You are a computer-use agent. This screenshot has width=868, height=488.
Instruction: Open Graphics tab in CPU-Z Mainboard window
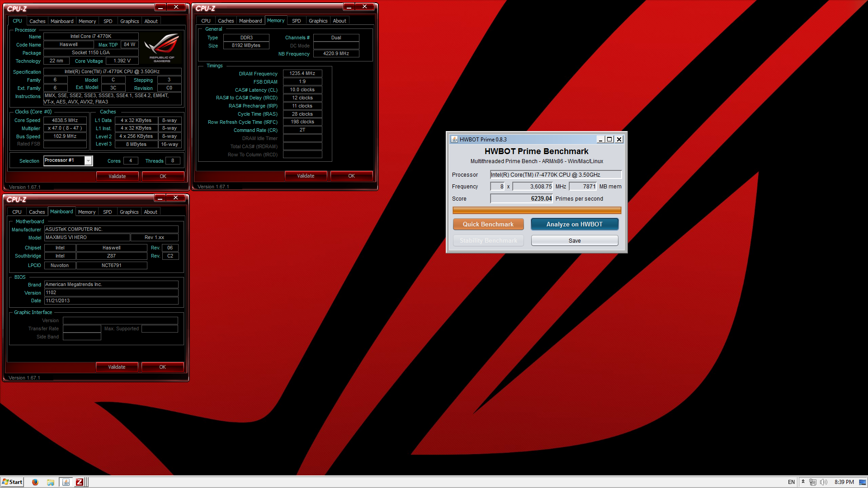click(x=129, y=212)
